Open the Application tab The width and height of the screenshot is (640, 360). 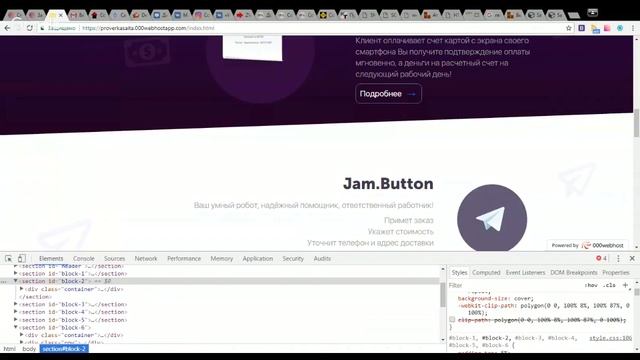[258, 258]
